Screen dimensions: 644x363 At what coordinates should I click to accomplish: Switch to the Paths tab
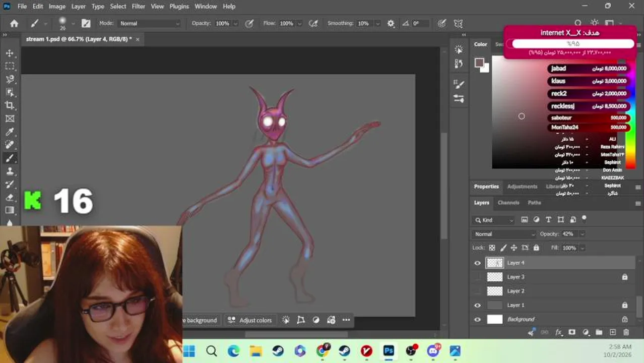(x=534, y=202)
